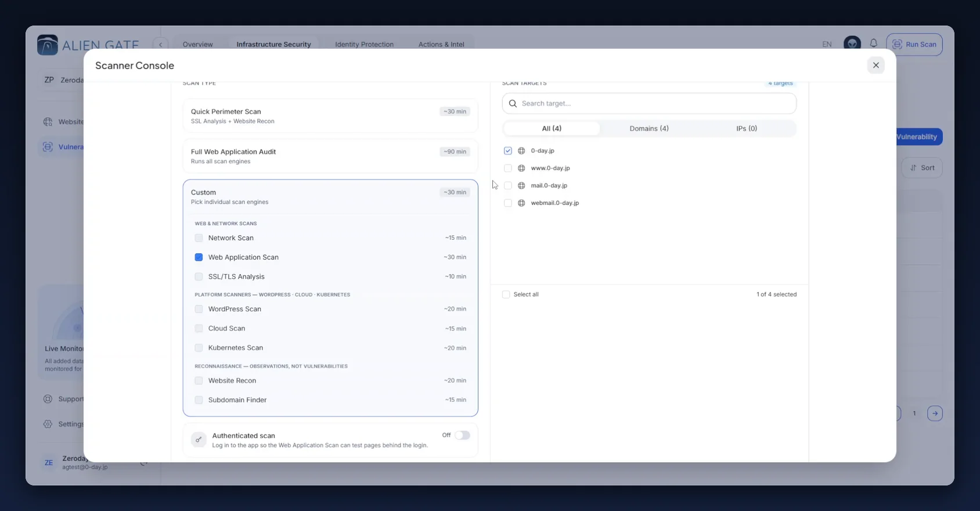The height and width of the screenshot is (511, 980).
Task: Focus the Search target input field
Action: (x=649, y=103)
